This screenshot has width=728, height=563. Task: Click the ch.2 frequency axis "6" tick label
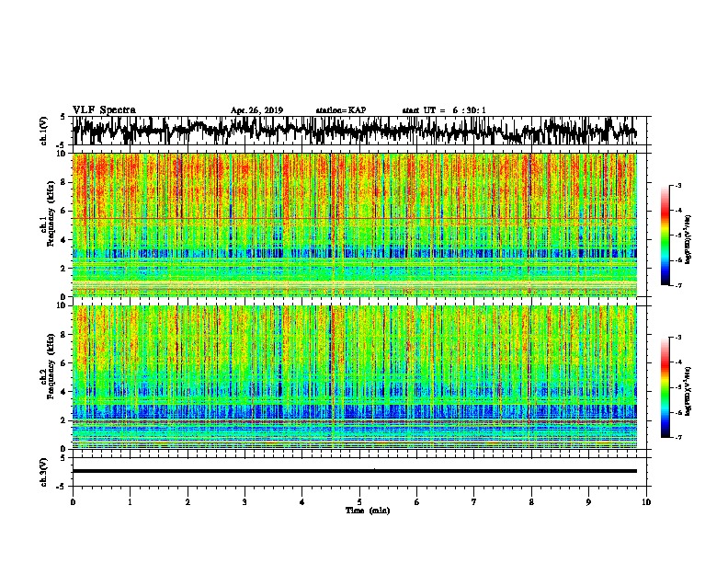[x=63, y=362]
